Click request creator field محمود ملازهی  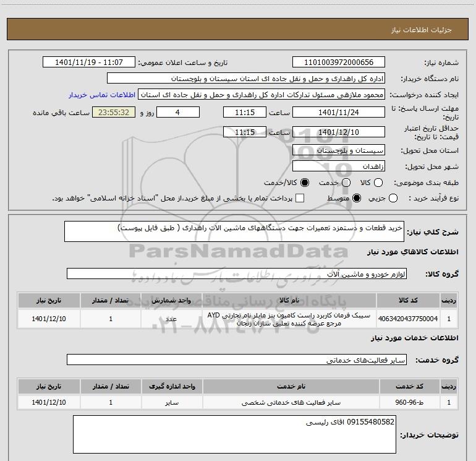[x=261, y=95]
